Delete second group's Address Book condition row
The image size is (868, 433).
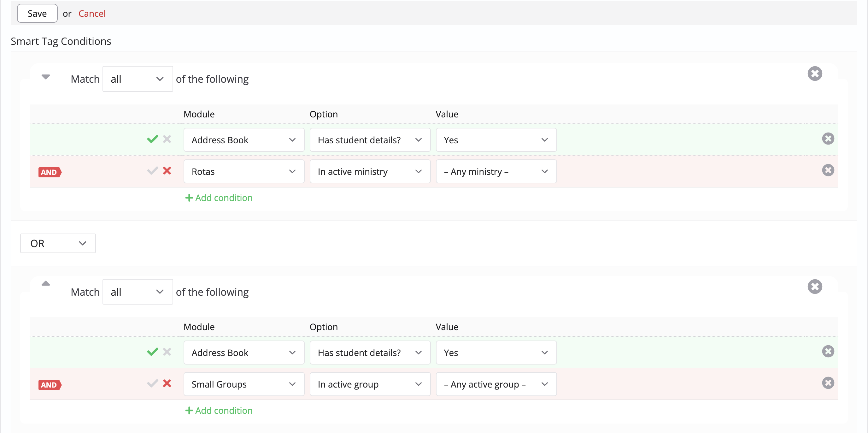(828, 351)
